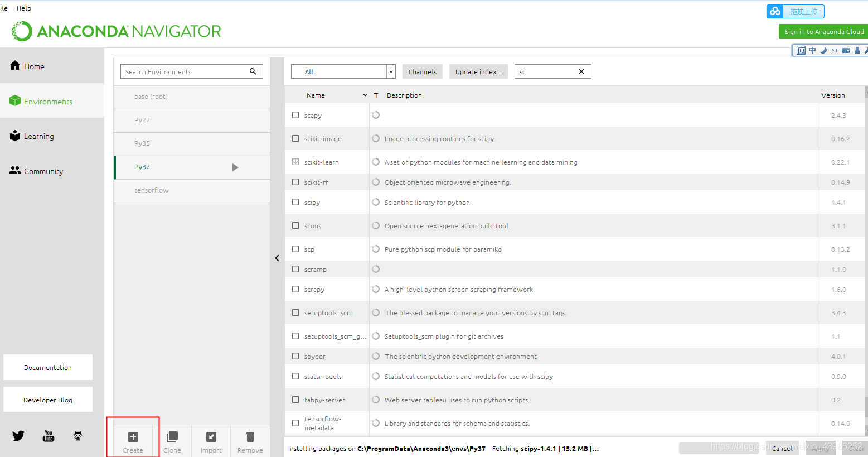Open the Learning tab
868x457 pixels.
click(52, 136)
